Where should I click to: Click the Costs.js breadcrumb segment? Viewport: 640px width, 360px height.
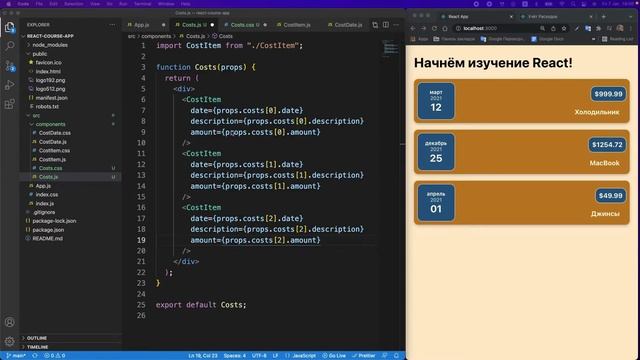(192, 36)
